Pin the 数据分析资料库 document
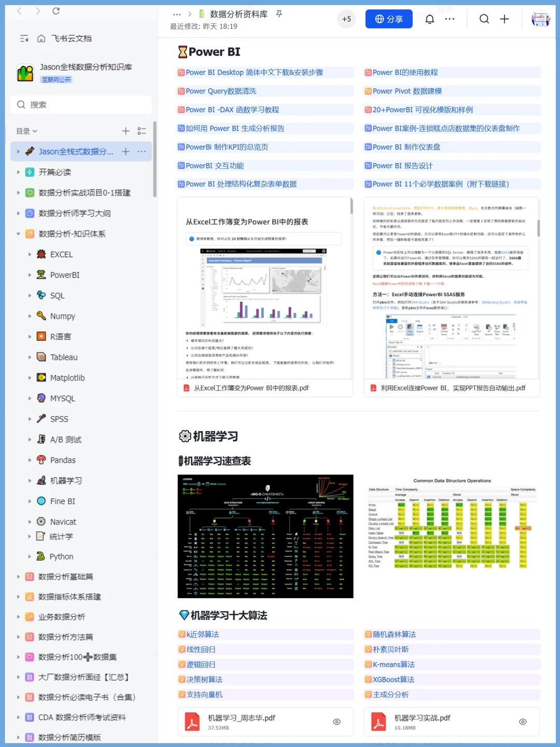The height and width of the screenshot is (747, 560). click(279, 14)
